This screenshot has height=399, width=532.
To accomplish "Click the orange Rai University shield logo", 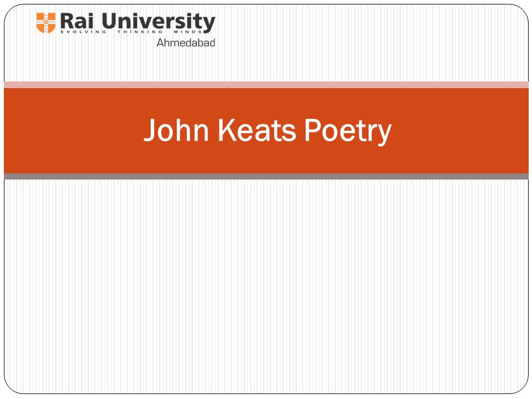I will pos(46,23).
